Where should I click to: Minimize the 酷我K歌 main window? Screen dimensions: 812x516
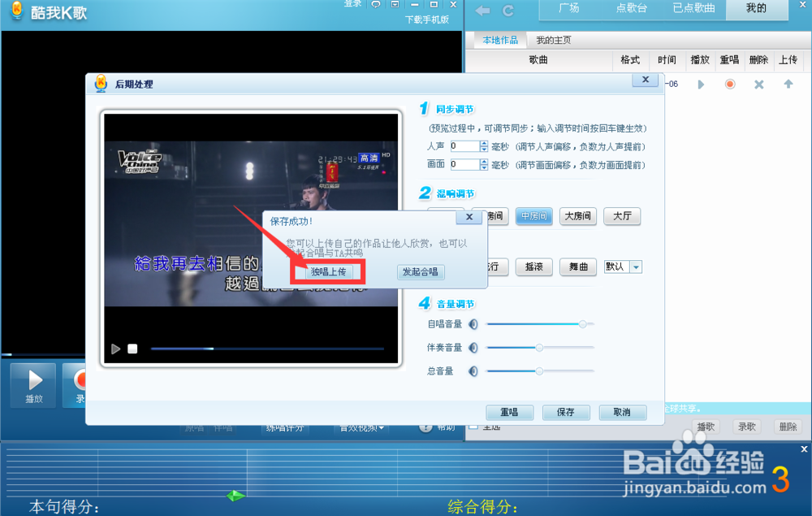(x=414, y=4)
